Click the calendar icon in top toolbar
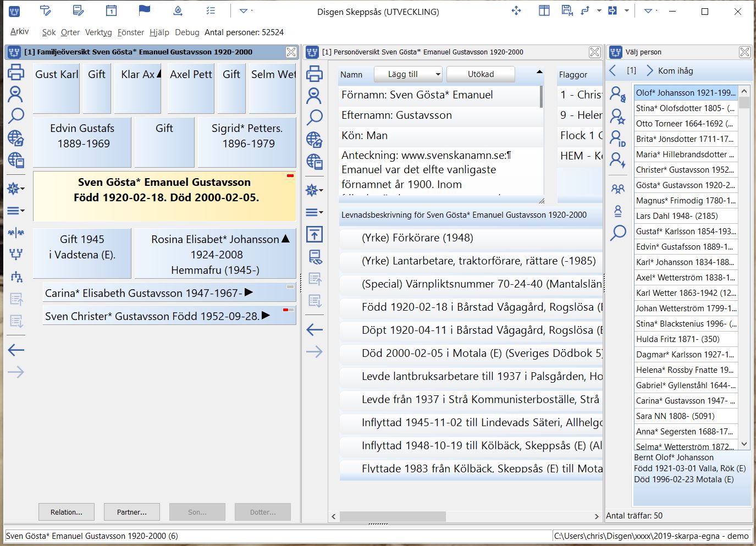Screen dimensions: 756x546 tap(111, 10)
